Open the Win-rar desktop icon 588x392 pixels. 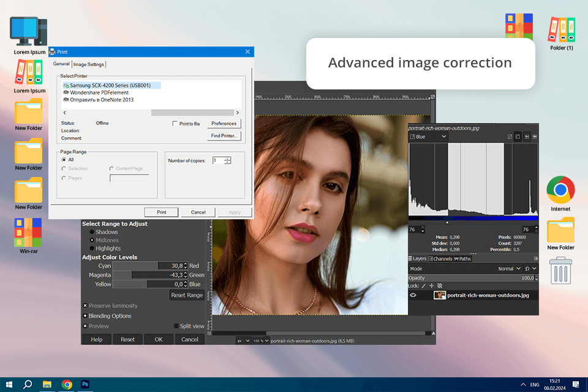click(x=28, y=232)
